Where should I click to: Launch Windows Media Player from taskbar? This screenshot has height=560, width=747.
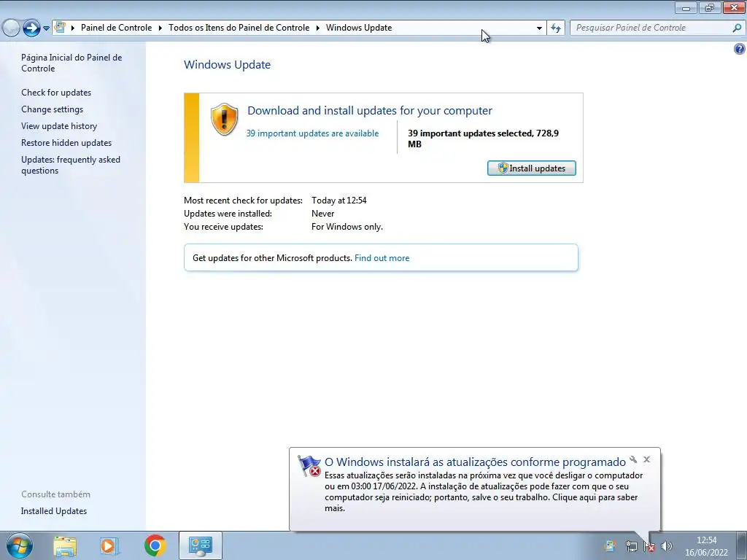pyautogui.click(x=109, y=545)
